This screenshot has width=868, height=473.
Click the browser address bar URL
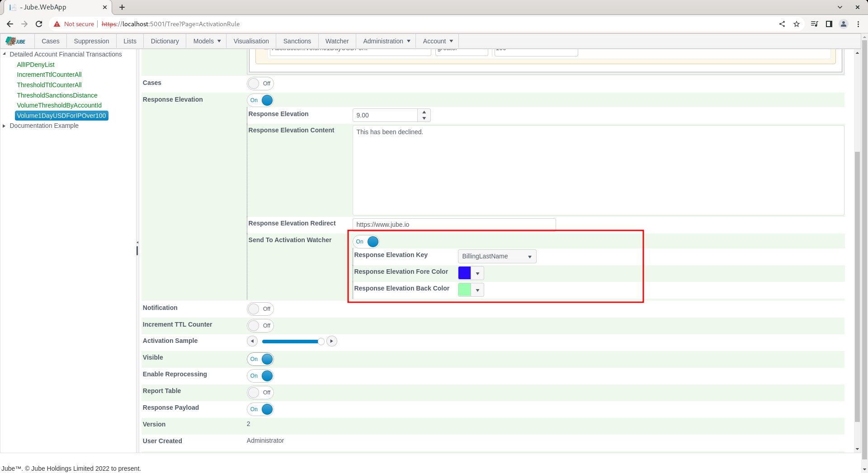[x=171, y=24]
